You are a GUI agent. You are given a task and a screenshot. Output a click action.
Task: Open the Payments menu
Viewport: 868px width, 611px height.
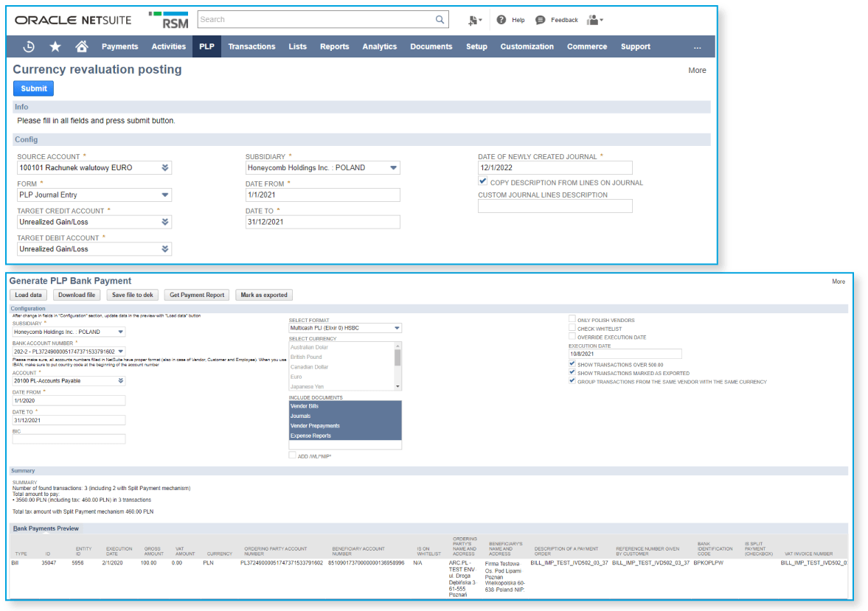point(119,47)
